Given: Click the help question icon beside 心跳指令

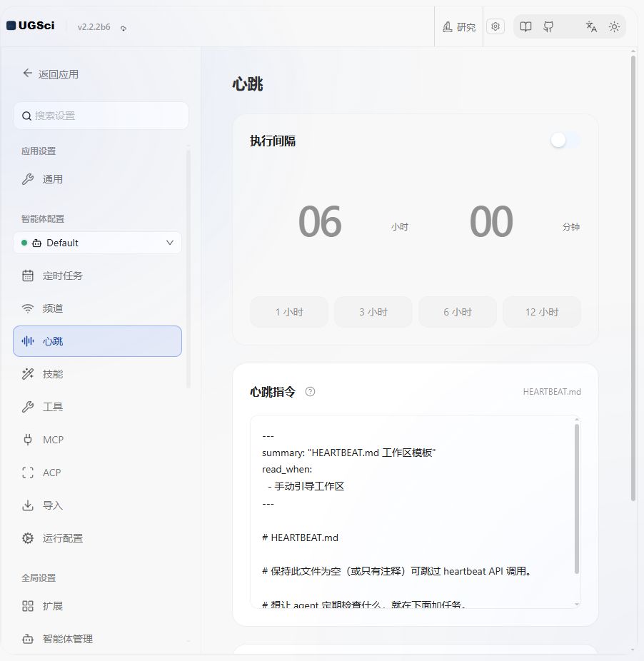Looking at the screenshot, I should point(310,392).
